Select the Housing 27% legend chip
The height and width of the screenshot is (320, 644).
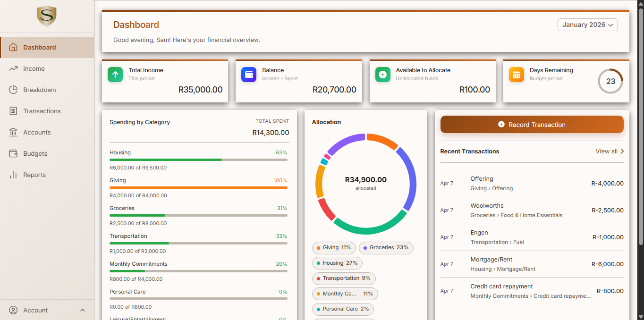click(337, 263)
